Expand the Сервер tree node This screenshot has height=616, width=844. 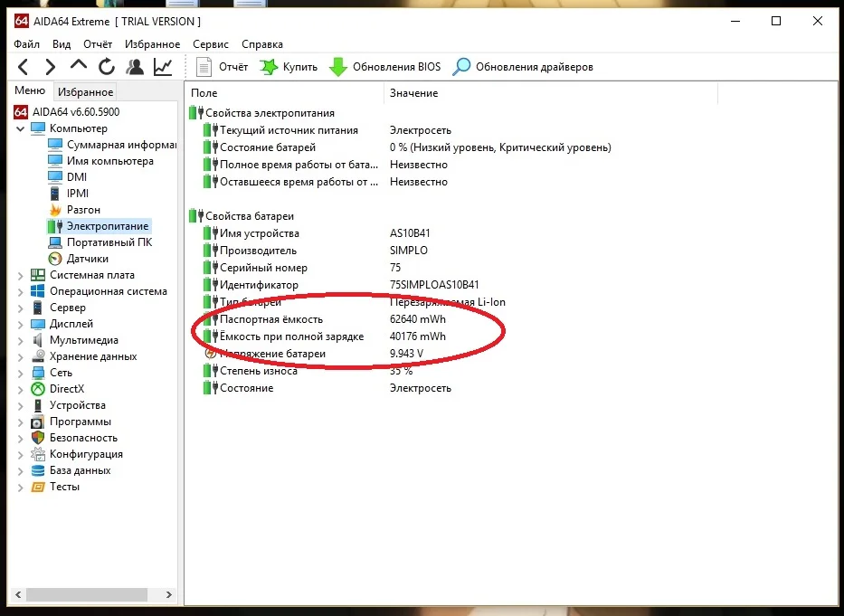(x=21, y=308)
